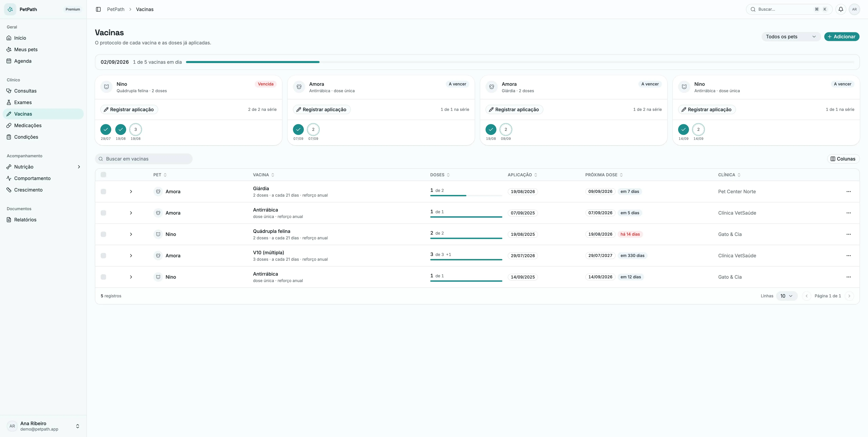Click the vaccines up-to-date progress bar
The width and height of the screenshot is (868, 437).
pos(520,62)
